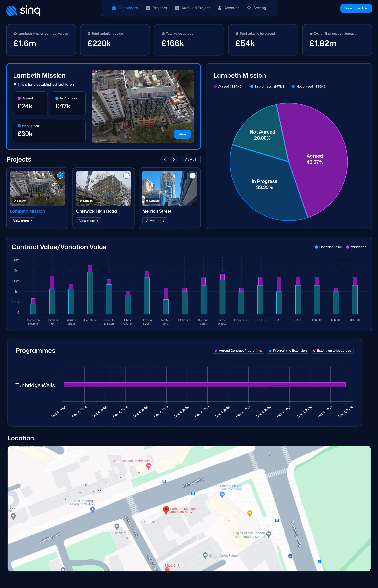
Task: Click the Tunbridge Wells programme bar
Action: pos(205,385)
